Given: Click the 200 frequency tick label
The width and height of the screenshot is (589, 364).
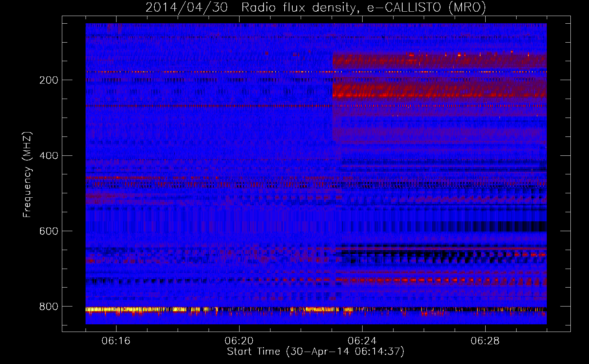Looking at the screenshot, I should [x=49, y=80].
